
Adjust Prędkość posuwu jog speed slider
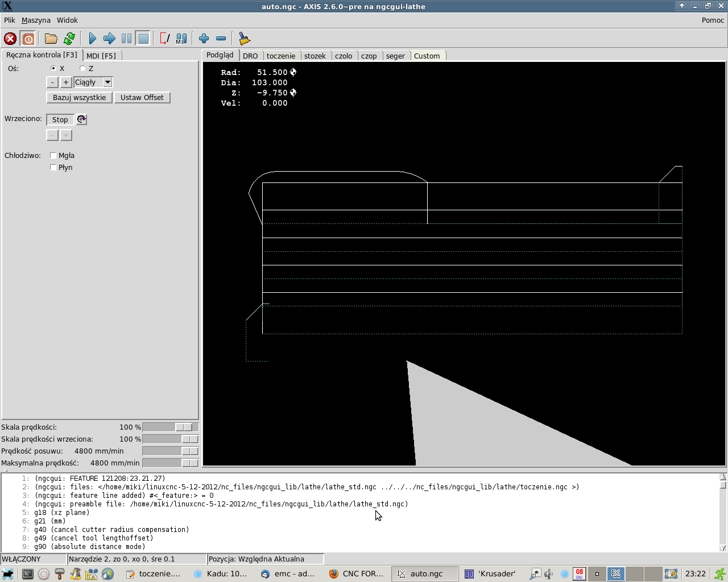tap(170, 451)
